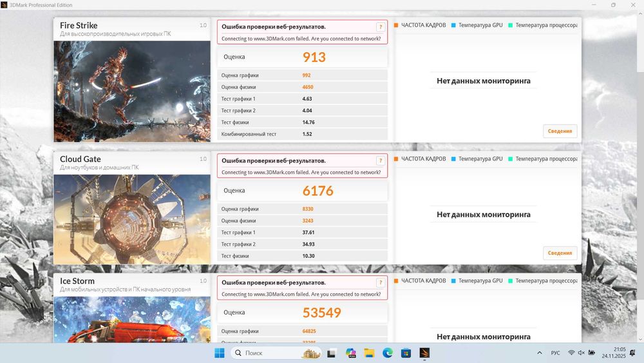The height and width of the screenshot is (363, 644).
Task: Click Cloud Gate connecting to 3DMark.com failed text
Action: tap(301, 172)
